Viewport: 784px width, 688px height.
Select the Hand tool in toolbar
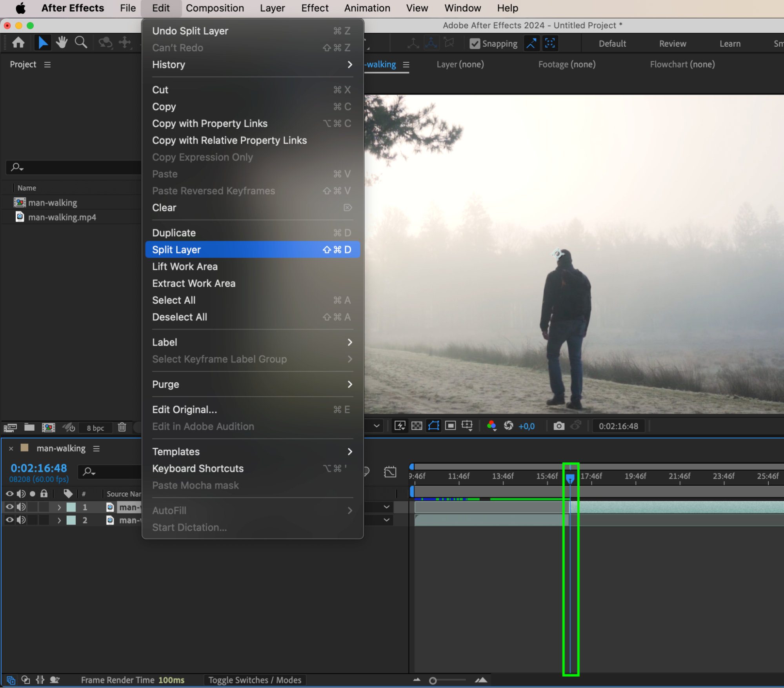pyautogui.click(x=62, y=42)
